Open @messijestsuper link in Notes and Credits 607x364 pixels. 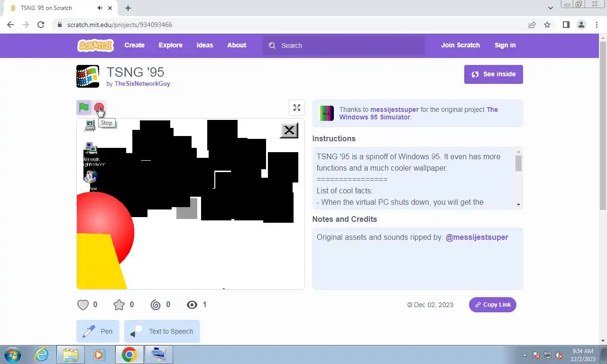(477, 237)
